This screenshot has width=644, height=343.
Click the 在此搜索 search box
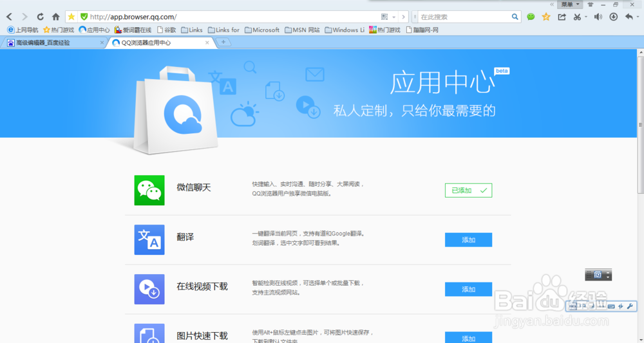coord(464,17)
